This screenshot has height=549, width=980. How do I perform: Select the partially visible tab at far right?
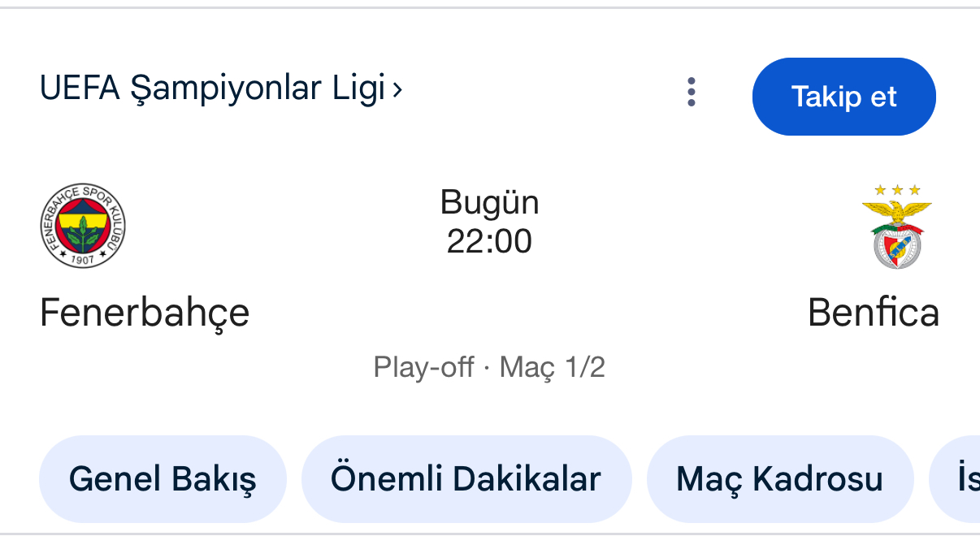point(959,479)
